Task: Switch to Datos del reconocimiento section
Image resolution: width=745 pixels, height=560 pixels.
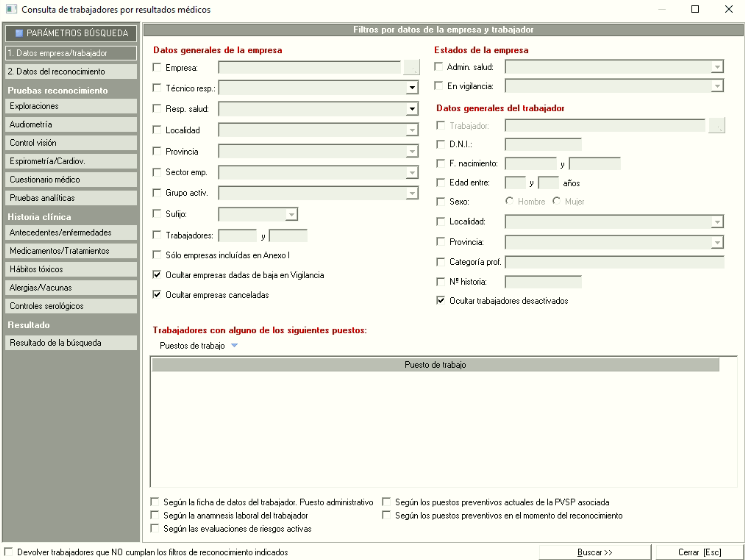Action: (x=70, y=71)
